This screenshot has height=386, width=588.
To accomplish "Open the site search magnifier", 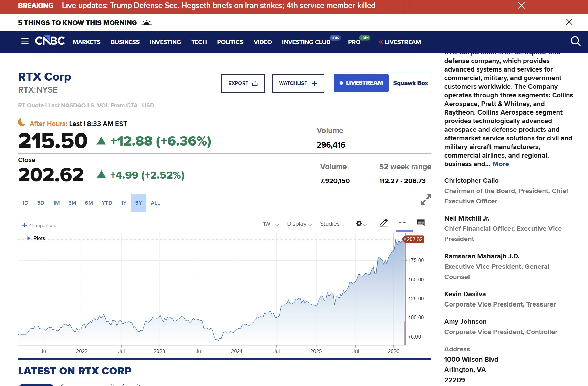I will 576,42.
